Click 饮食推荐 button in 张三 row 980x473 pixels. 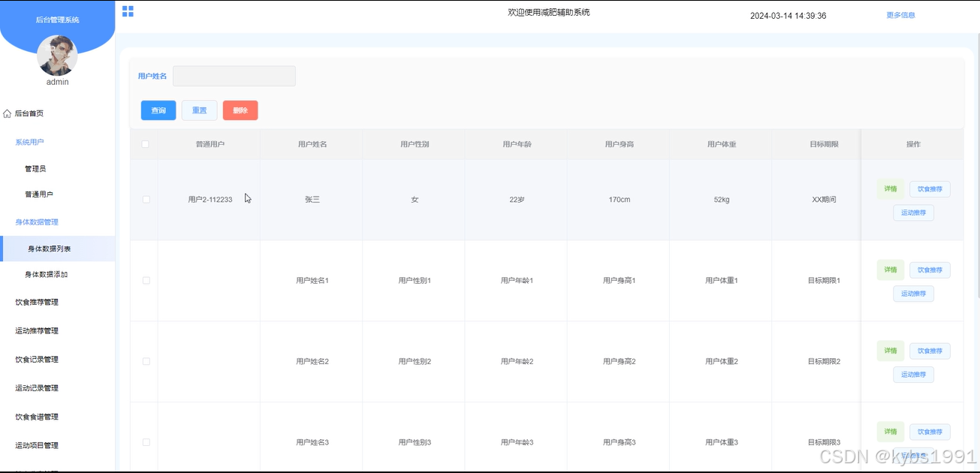[930, 189]
